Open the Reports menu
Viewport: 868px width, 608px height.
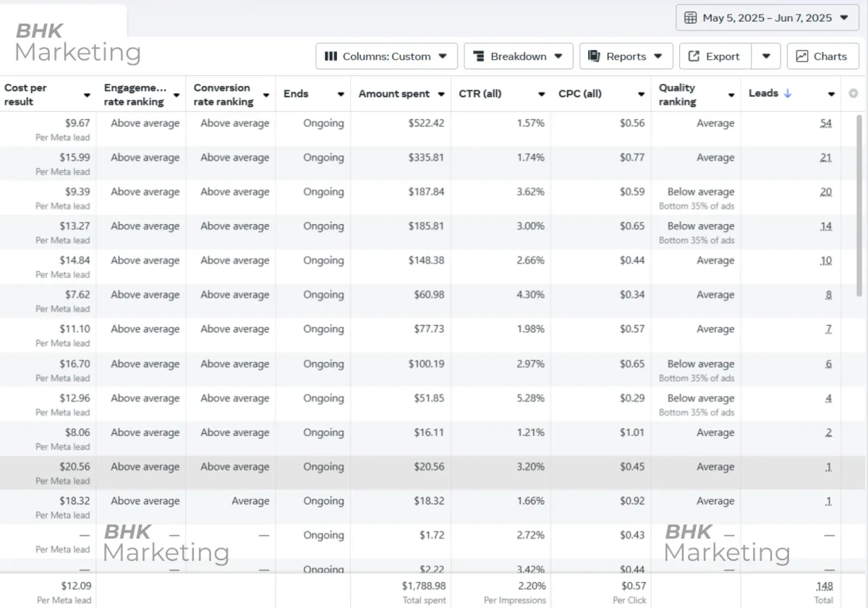pyautogui.click(x=626, y=56)
